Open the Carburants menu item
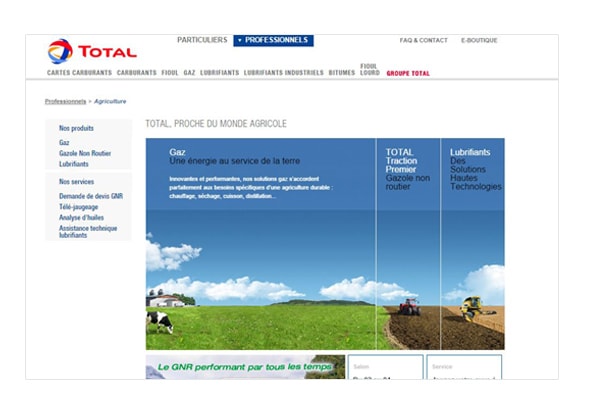 coord(136,73)
